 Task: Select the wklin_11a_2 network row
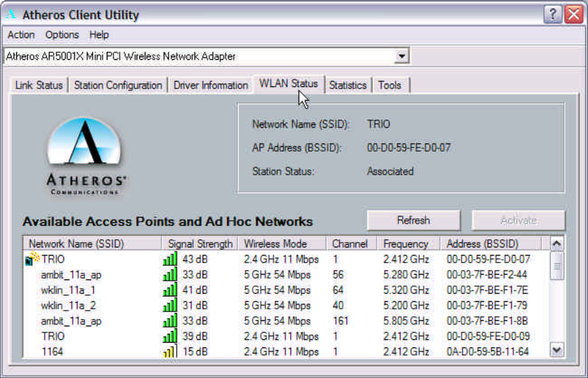pyautogui.click(x=285, y=305)
